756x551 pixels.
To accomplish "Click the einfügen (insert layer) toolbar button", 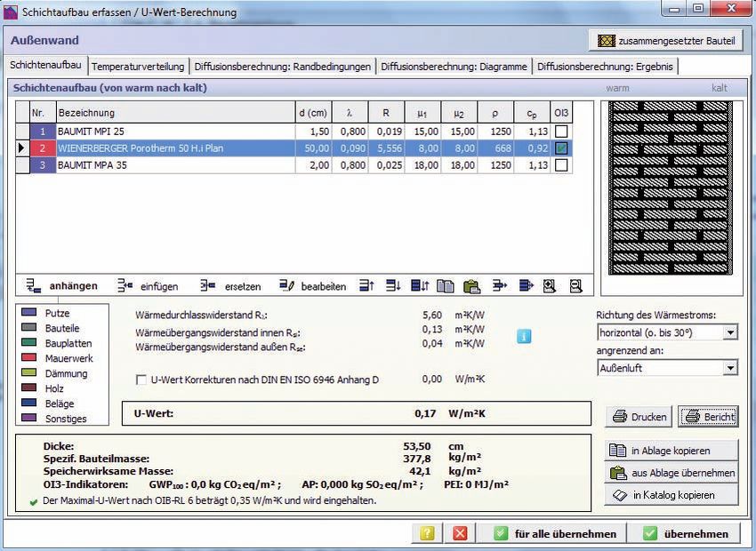I will pyautogui.click(x=148, y=286).
